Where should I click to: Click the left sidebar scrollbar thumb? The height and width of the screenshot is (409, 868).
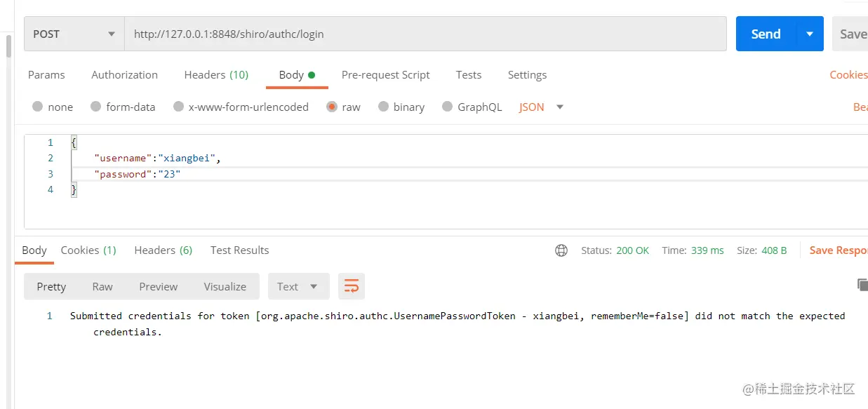(8, 46)
